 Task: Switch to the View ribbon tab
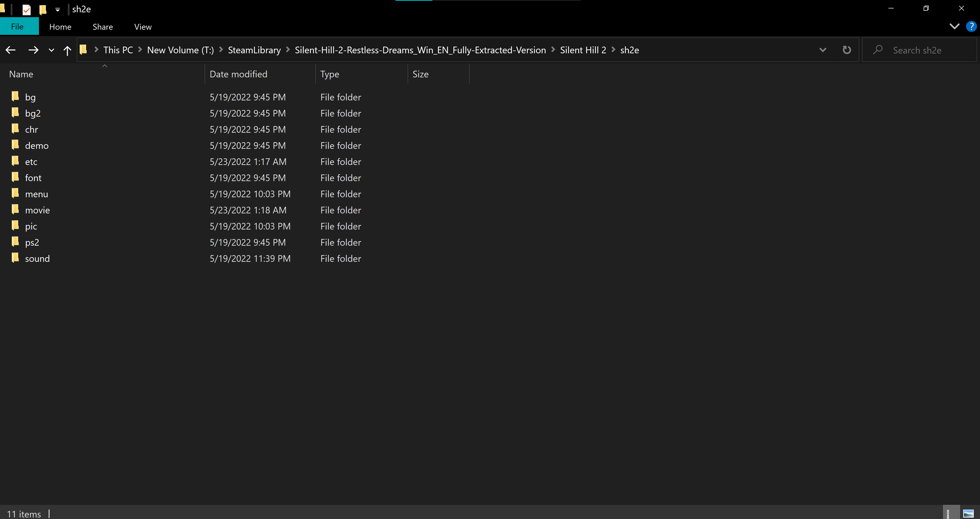click(x=143, y=27)
